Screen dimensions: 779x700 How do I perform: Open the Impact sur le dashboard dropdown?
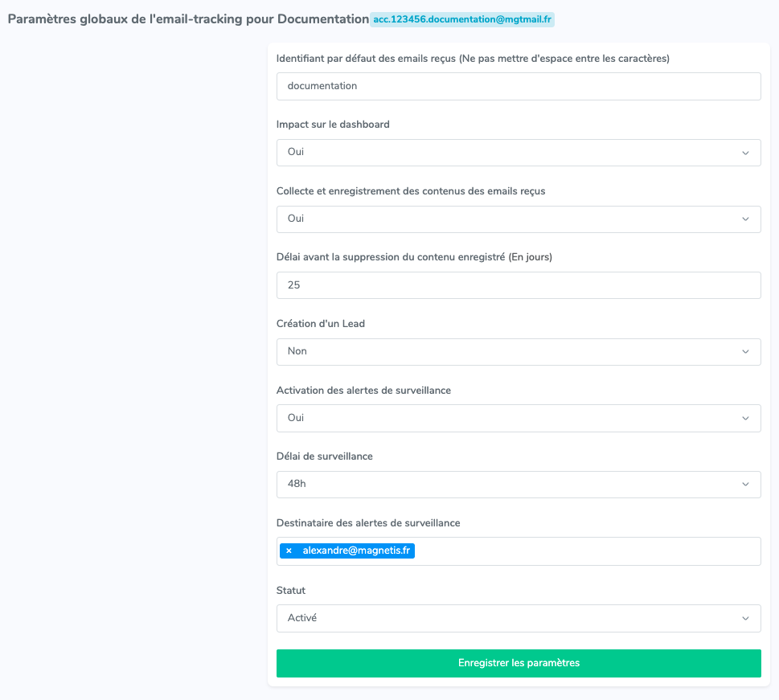tap(519, 153)
